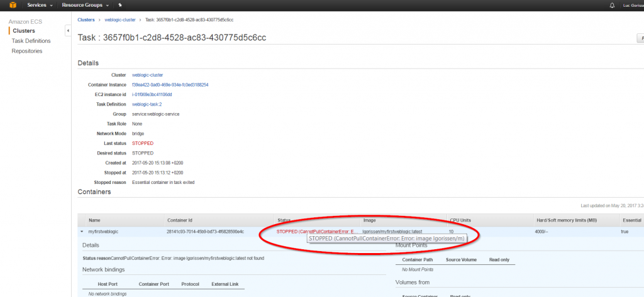Open the weblogic-task:2 task definition link

coord(147,104)
